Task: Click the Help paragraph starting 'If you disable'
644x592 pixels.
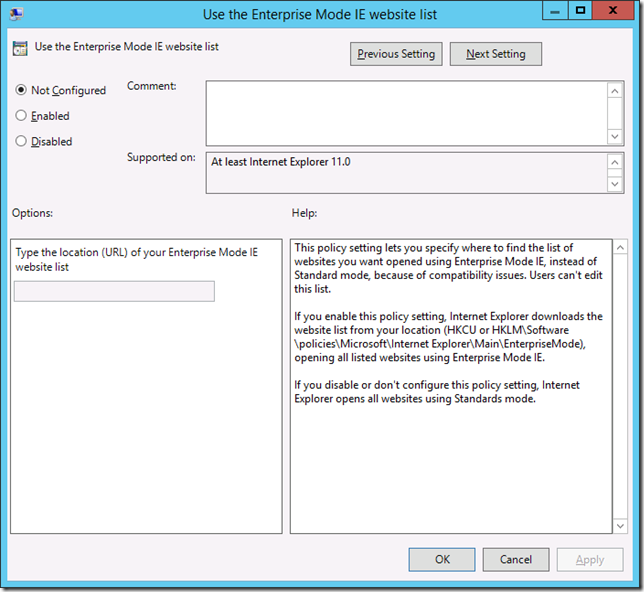Action: (x=437, y=392)
